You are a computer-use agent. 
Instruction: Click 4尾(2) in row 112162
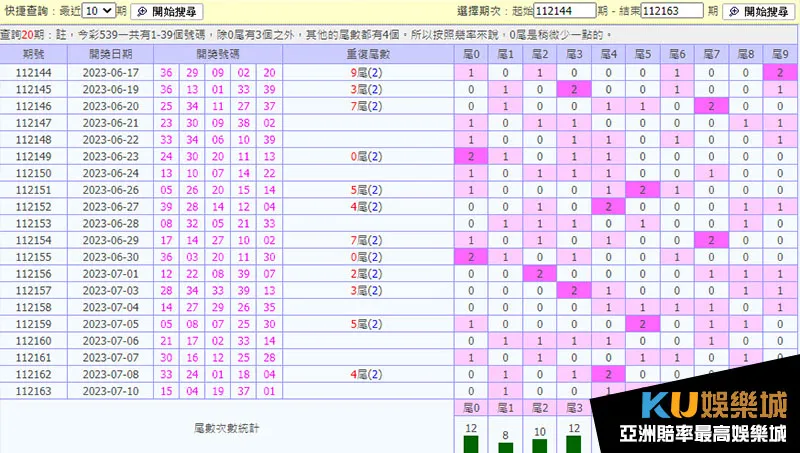(x=366, y=374)
